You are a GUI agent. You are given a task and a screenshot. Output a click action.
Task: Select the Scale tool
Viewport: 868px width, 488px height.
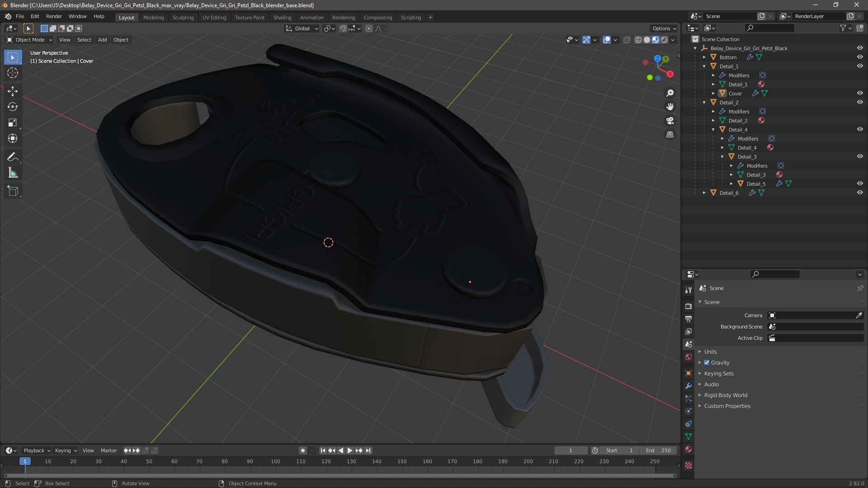click(13, 123)
